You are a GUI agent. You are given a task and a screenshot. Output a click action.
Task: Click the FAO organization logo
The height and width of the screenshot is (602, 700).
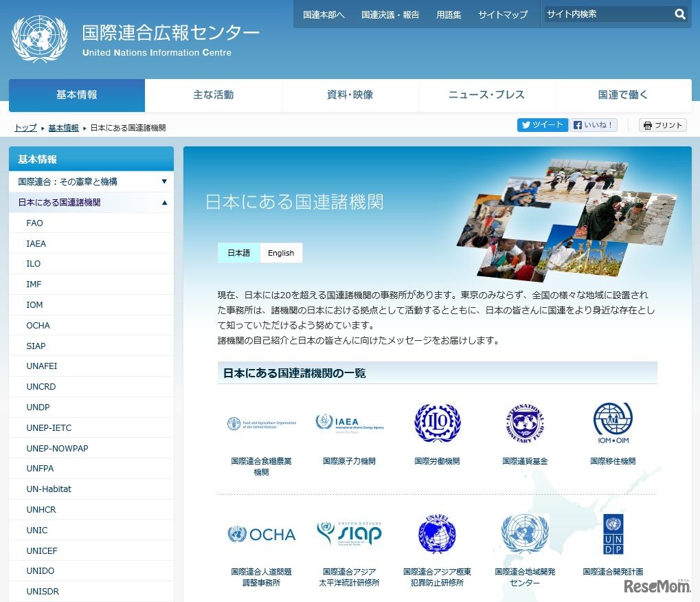261,423
